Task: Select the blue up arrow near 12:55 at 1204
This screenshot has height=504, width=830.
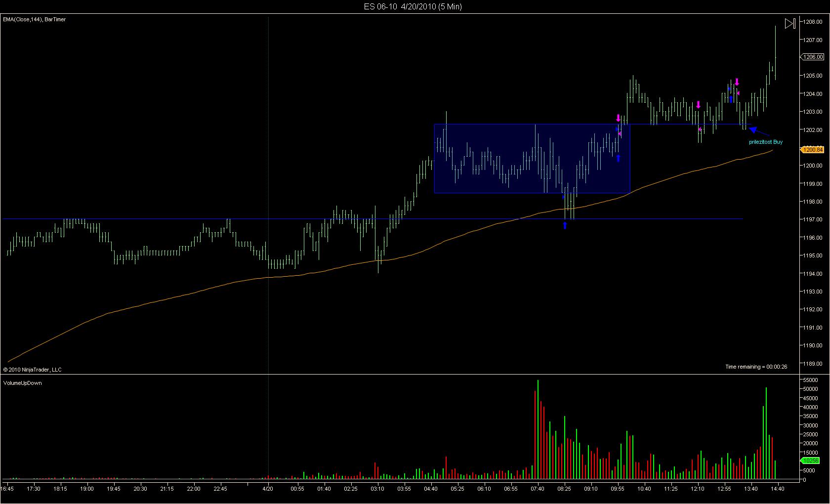Action: pyautogui.click(x=731, y=99)
